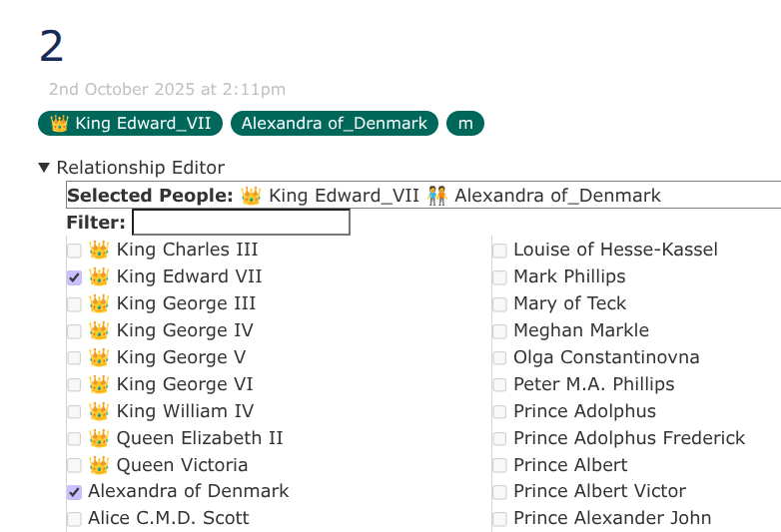Open the Alexandra of_Denmark tag pill
This screenshot has width=781, height=532.
point(334,124)
